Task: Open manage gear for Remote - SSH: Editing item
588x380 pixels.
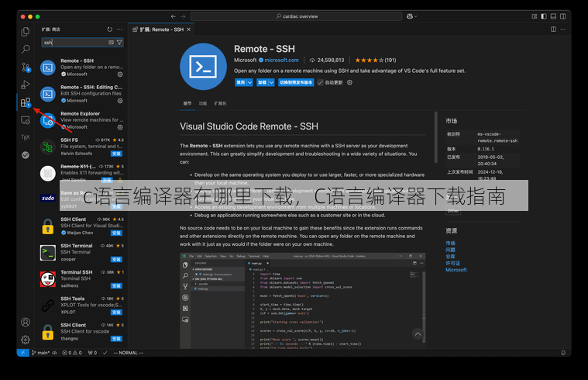Action: point(120,101)
